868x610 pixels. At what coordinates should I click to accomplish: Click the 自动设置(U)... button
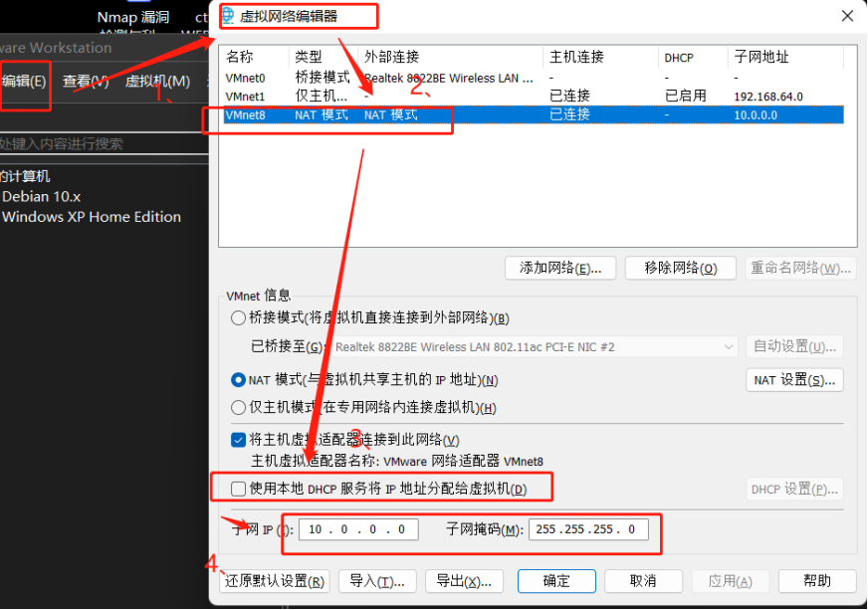(x=794, y=347)
